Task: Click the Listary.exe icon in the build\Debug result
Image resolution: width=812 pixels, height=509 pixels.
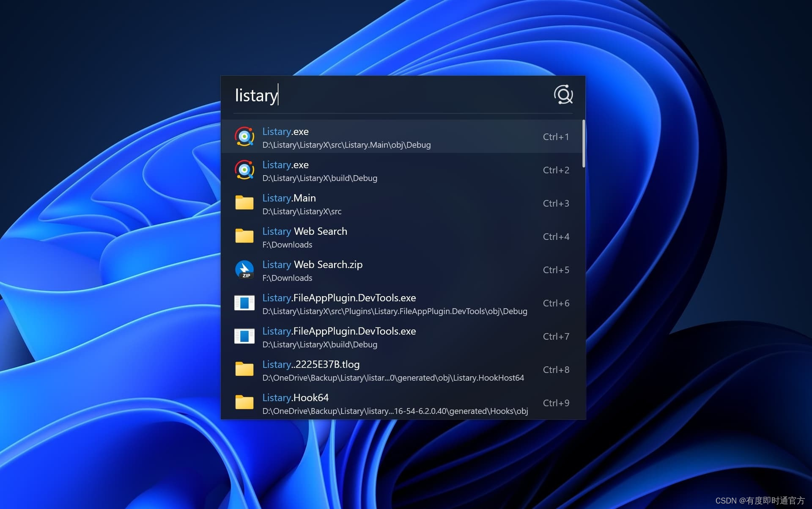Action: click(x=244, y=170)
